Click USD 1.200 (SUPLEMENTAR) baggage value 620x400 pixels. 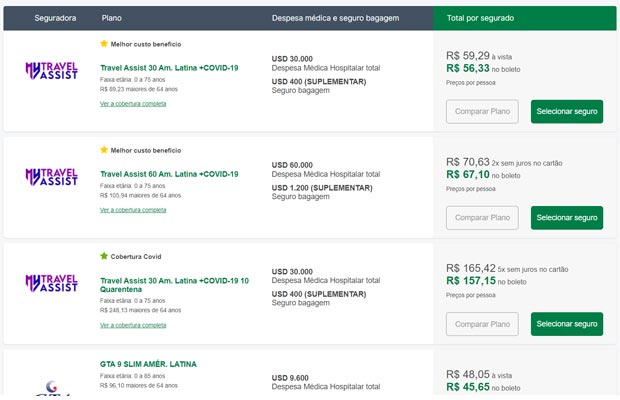(322, 188)
